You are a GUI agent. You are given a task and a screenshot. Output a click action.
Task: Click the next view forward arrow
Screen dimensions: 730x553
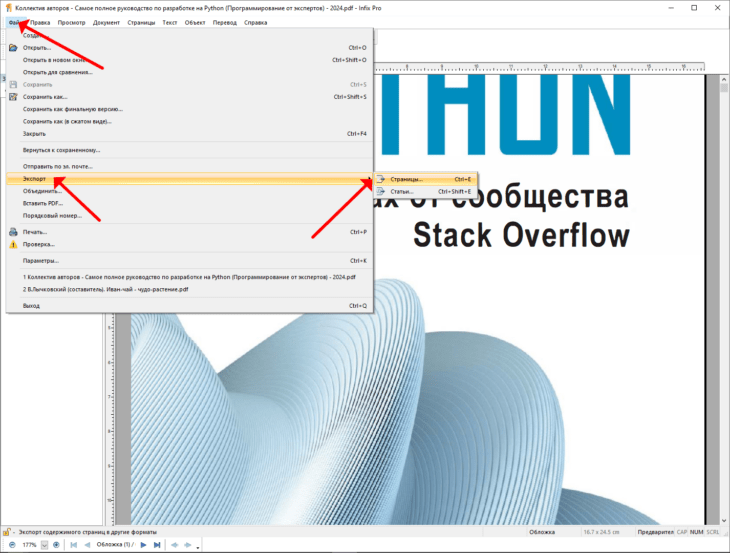coord(188,545)
